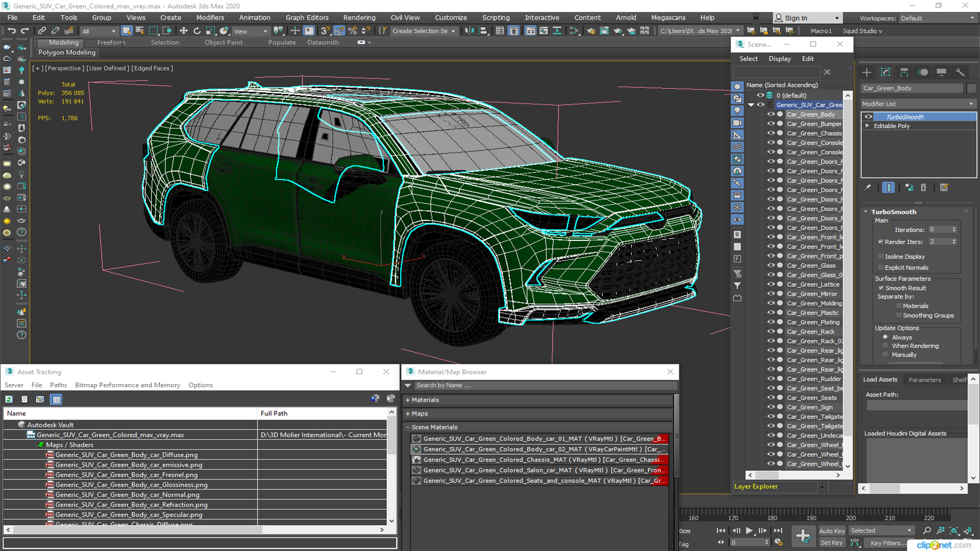Enable Isoline Display checkbox
Image resolution: width=980 pixels, height=551 pixels.
[x=881, y=257]
